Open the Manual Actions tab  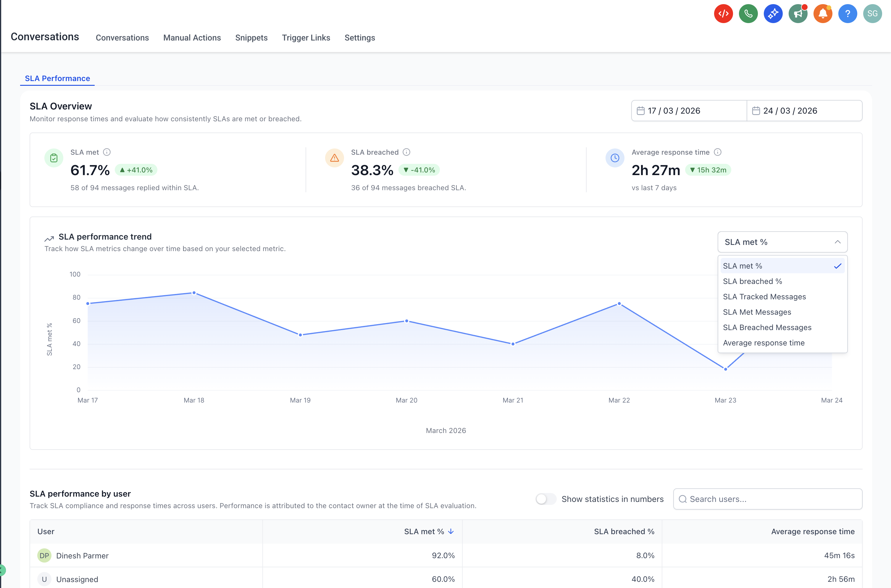(x=192, y=38)
